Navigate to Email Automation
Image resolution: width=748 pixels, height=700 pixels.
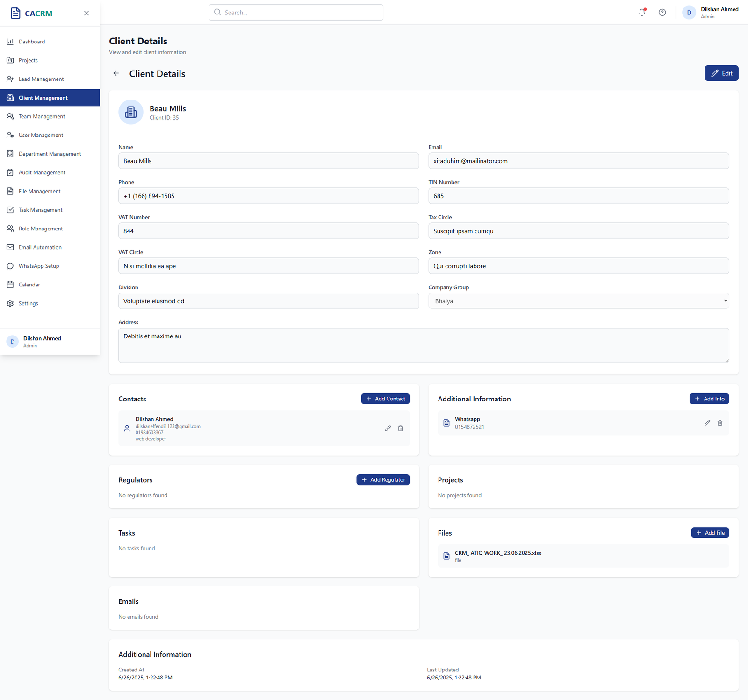coord(40,247)
